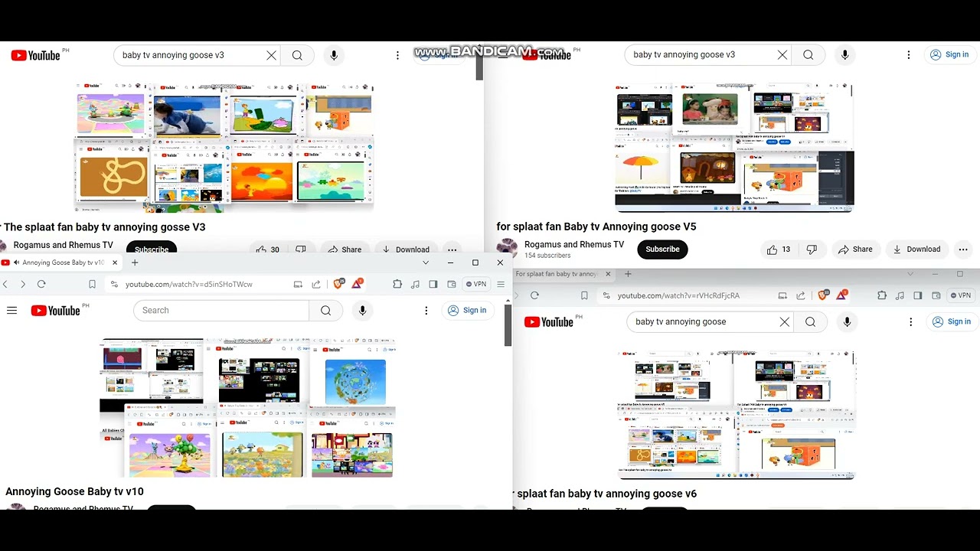Open Brave Rewards in v10 window

point(357,284)
